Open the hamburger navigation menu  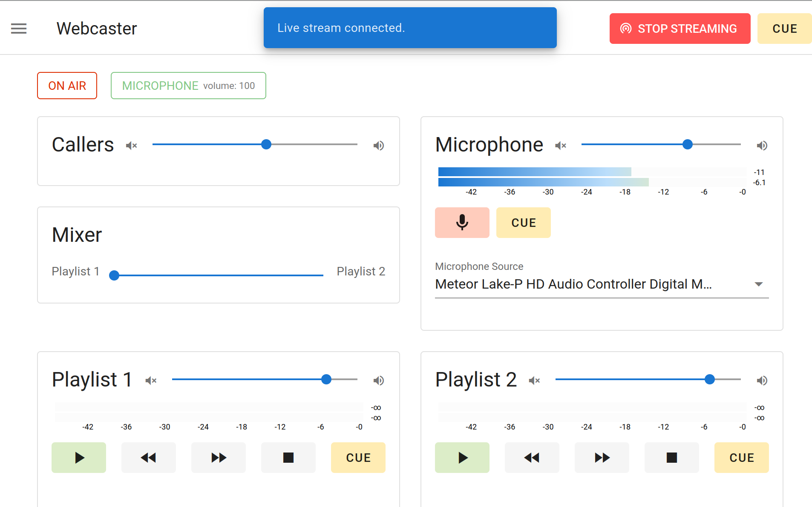(x=19, y=29)
